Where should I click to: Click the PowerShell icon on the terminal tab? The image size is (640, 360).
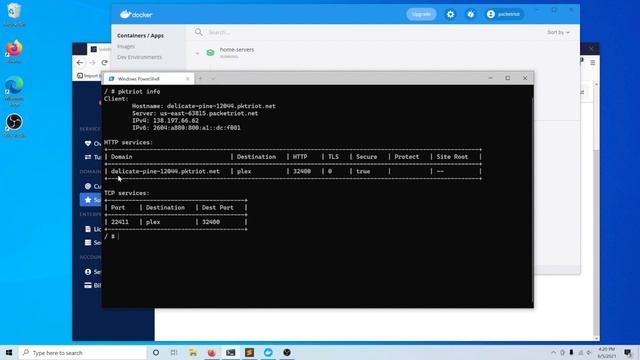111,79
